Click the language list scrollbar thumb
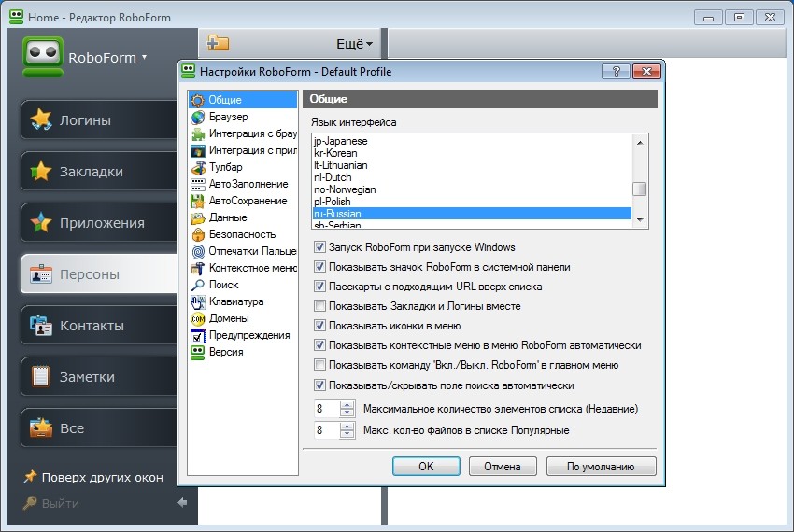 point(640,189)
